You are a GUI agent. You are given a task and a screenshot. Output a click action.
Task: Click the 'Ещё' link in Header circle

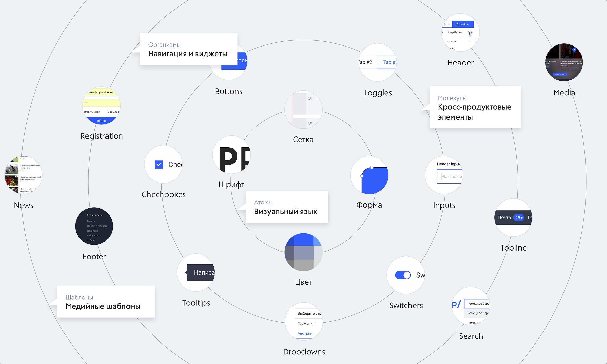click(470, 32)
